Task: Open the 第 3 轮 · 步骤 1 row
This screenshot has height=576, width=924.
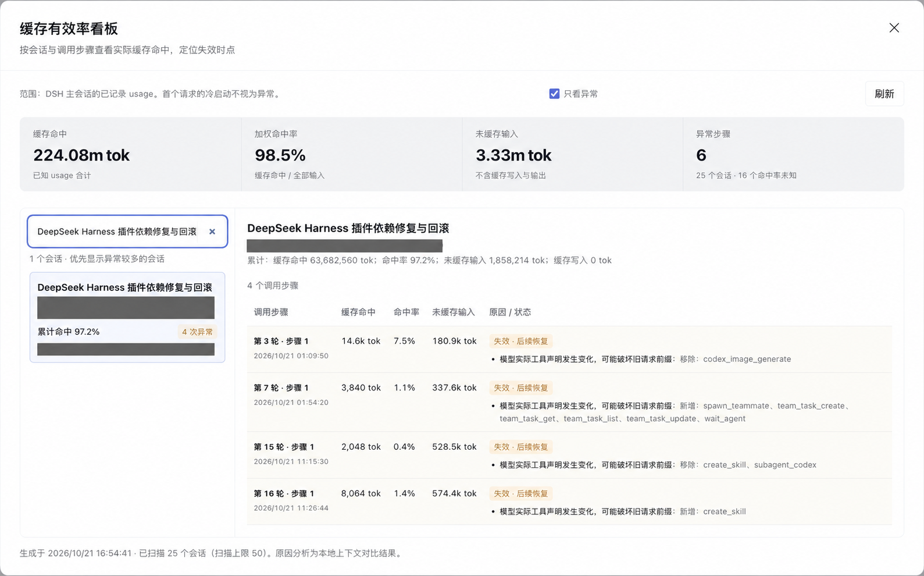Action: pyautogui.click(x=569, y=349)
